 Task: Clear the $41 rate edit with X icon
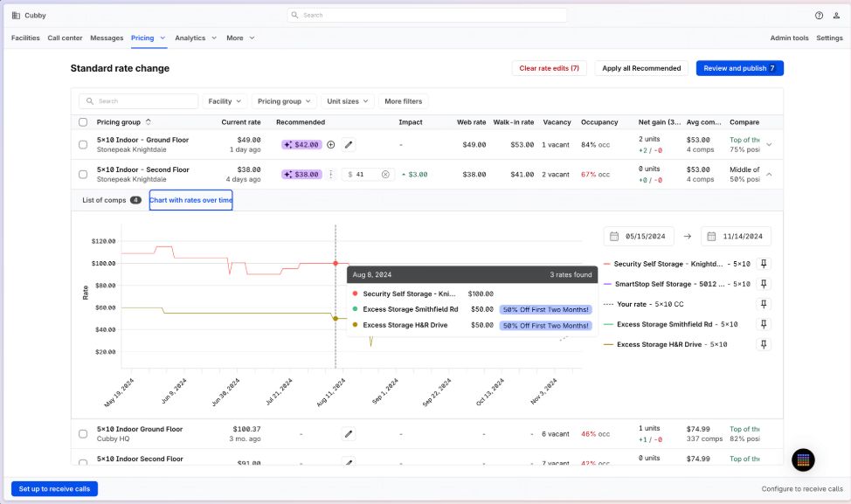[x=385, y=175]
